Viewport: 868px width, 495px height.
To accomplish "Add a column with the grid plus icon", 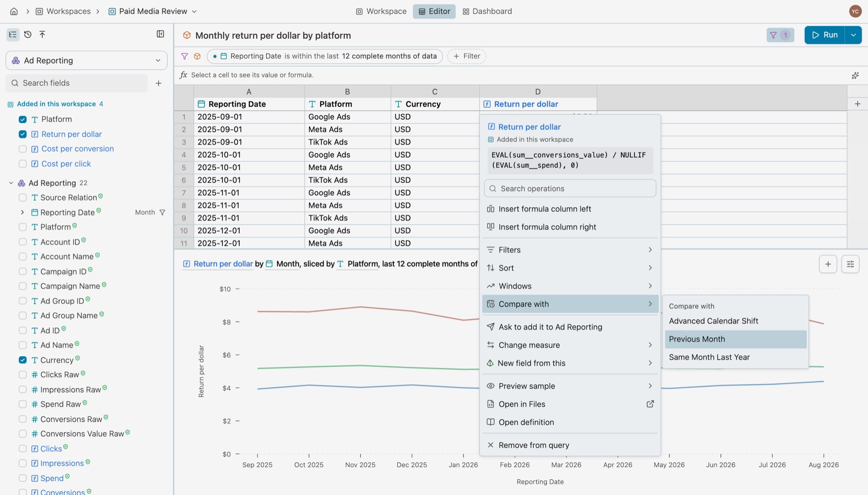I will [857, 104].
